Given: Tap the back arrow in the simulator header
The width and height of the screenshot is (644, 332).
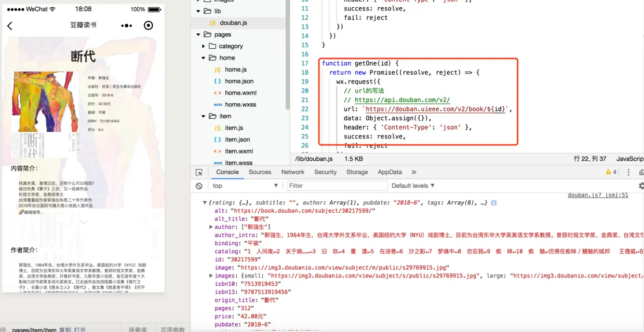Looking at the screenshot, I should click(x=9, y=26).
